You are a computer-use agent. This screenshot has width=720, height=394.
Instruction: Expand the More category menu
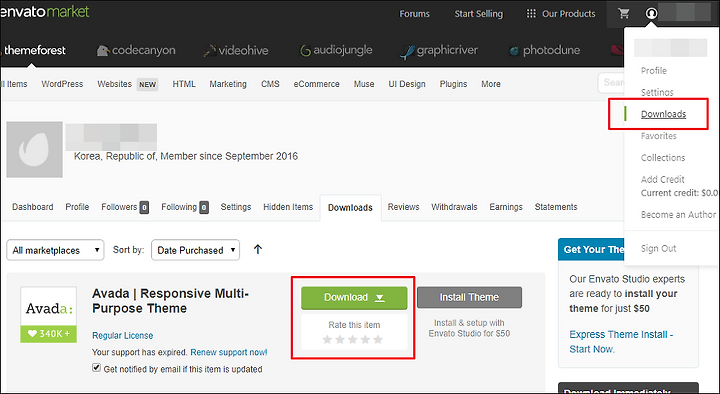[491, 84]
